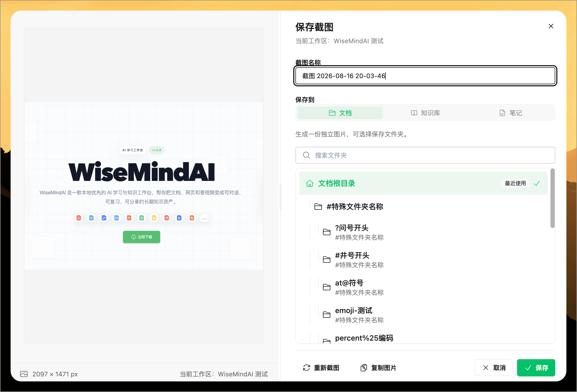
Task: Click the note page icon on 笔记 tab
Action: [502, 113]
